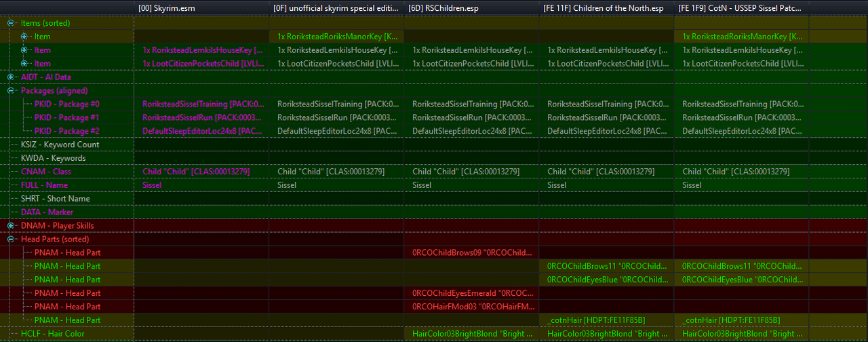Collapse the Items (sorted) tree node
Image resolution: width=868 pixels, height=342 pixels.
[11, 23]
